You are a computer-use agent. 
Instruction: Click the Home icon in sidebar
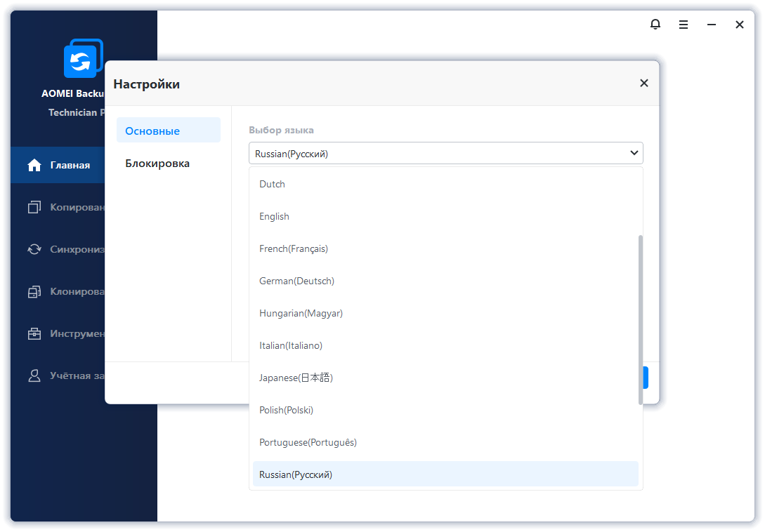34,166
